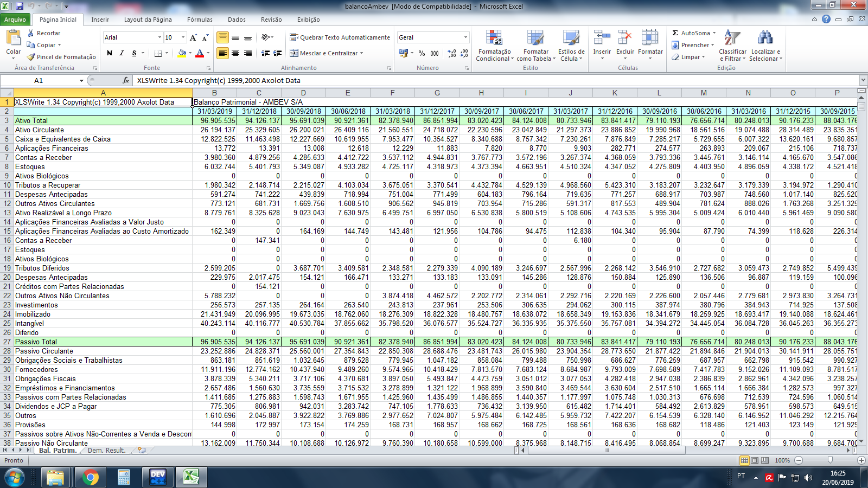Click Quebrar Texto Automaticamente

[x=340, y=37]
